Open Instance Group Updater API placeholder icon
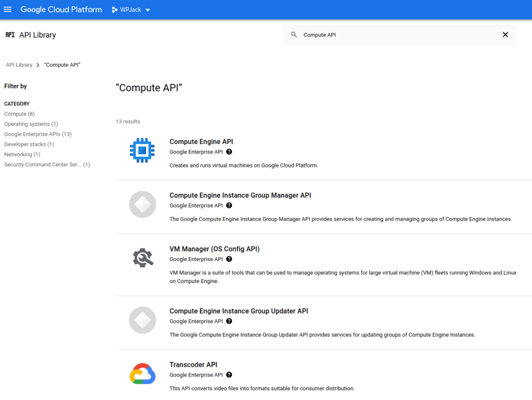 (142, 320)
